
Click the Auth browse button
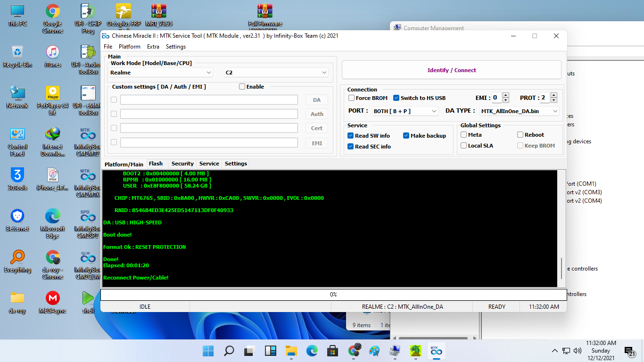coord(317,114)
